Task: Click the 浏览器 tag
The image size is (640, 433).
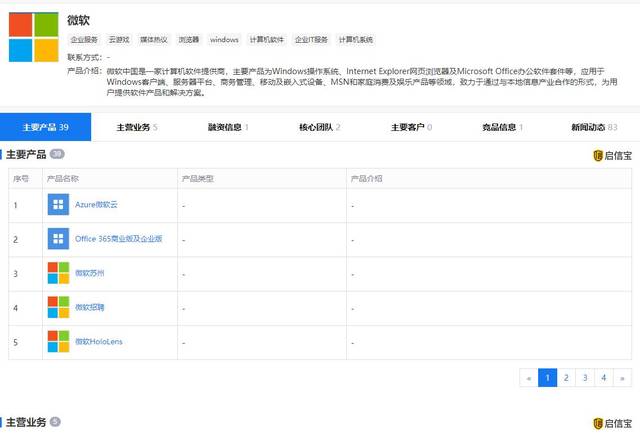Action: 189,40
